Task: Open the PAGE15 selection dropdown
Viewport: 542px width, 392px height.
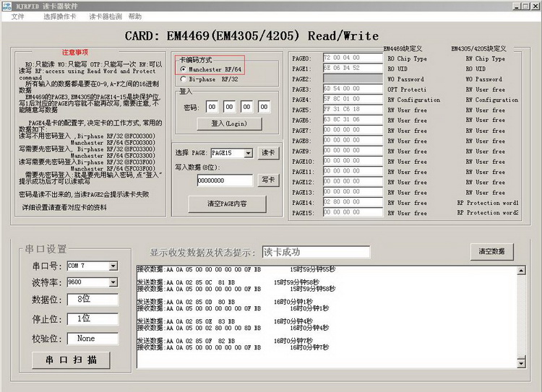Action: pos(249,153)
